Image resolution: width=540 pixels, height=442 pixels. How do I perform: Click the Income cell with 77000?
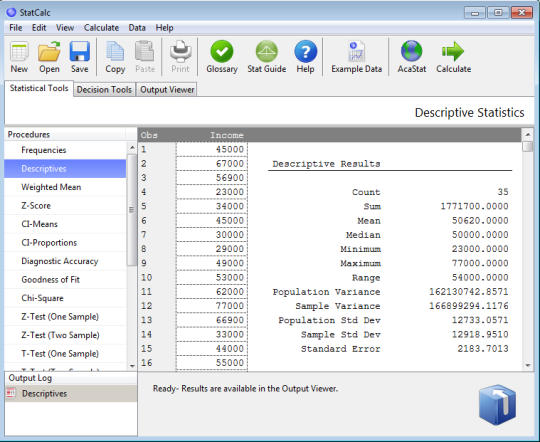click(x=211, y=306)
